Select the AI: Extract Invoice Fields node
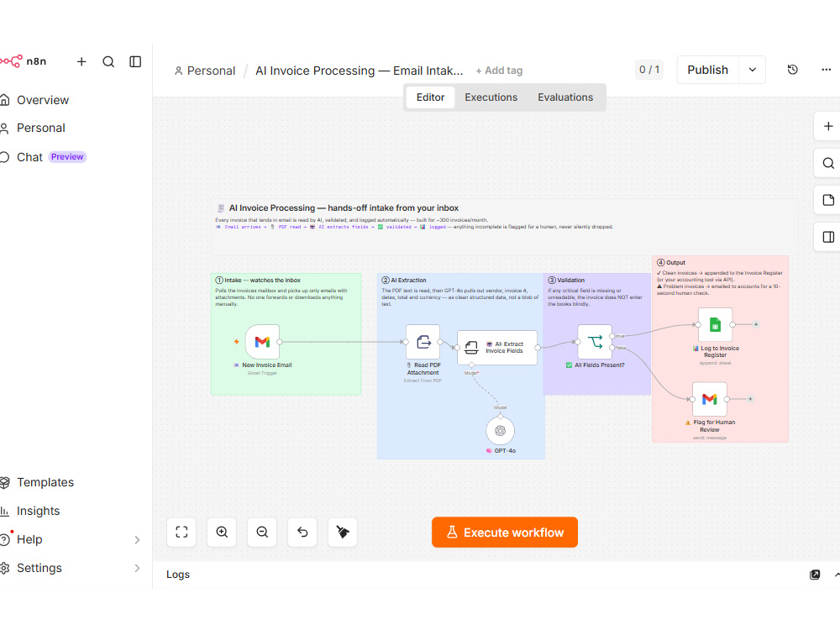Image resolution: width=840 pixels, height=630 pixels. (x=497, y=348)
